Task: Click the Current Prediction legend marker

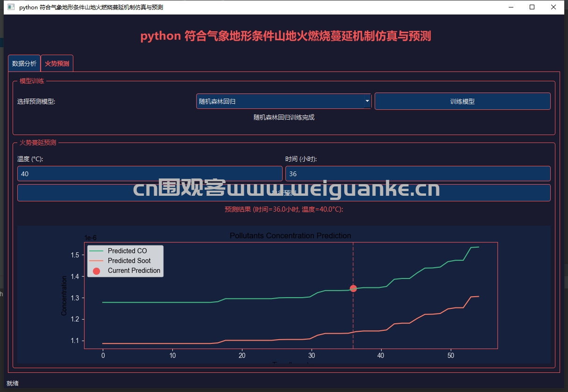Action: coord(97,271)
